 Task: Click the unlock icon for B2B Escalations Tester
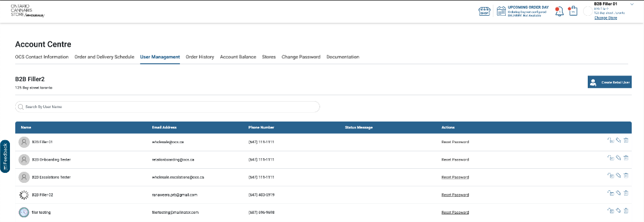(611, 176)
